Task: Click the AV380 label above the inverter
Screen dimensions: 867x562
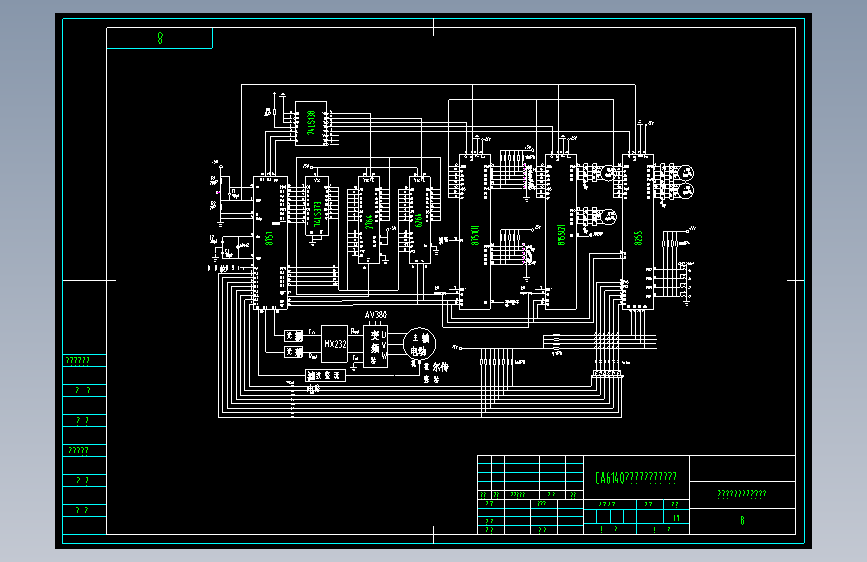Action: (x=376, y=315)
